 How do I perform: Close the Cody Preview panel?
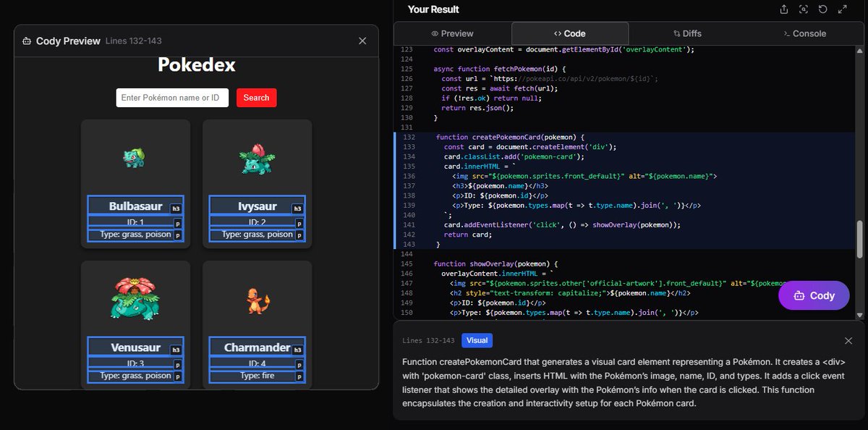(x=362, y=41)
